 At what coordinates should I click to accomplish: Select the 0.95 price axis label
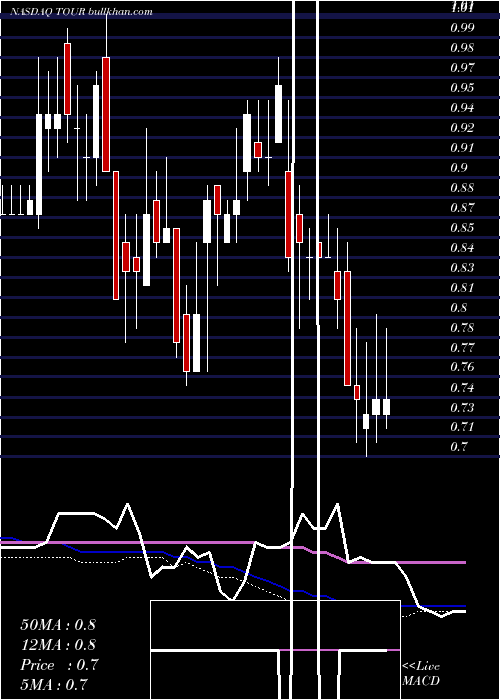pyautogui.click(x=462, y=88)
